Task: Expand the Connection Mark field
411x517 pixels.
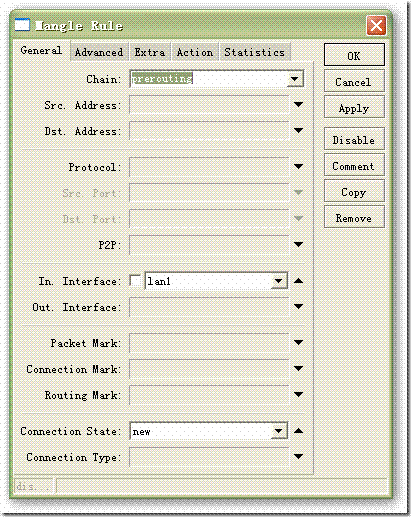Action: [298, 368]
